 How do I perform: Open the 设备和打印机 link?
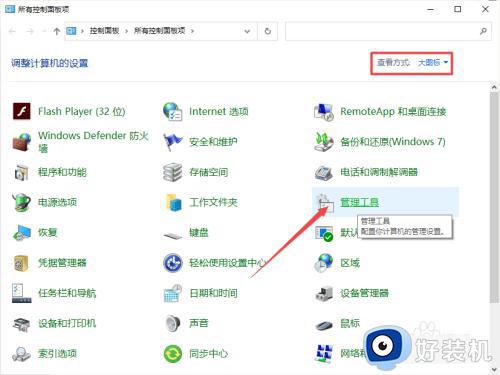click(x=67, y=323)
